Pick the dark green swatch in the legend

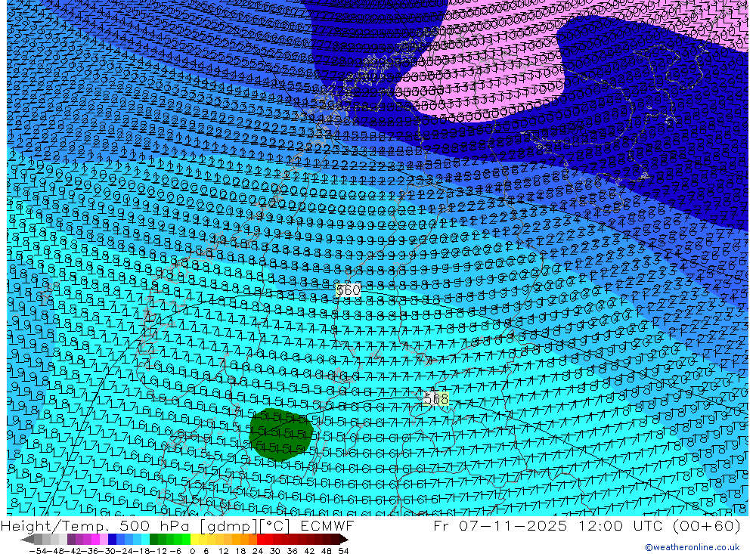[x=153, y=540]
